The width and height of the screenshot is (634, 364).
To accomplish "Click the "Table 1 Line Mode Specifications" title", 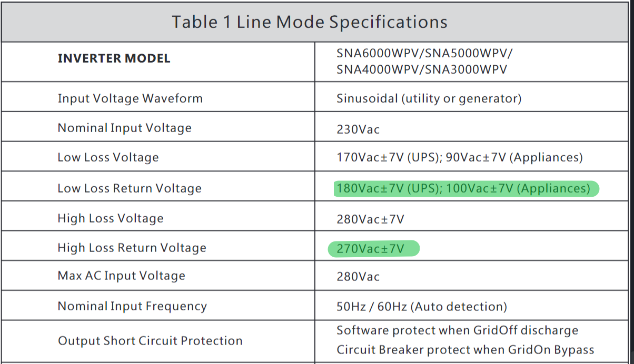I will coord(310,22).
